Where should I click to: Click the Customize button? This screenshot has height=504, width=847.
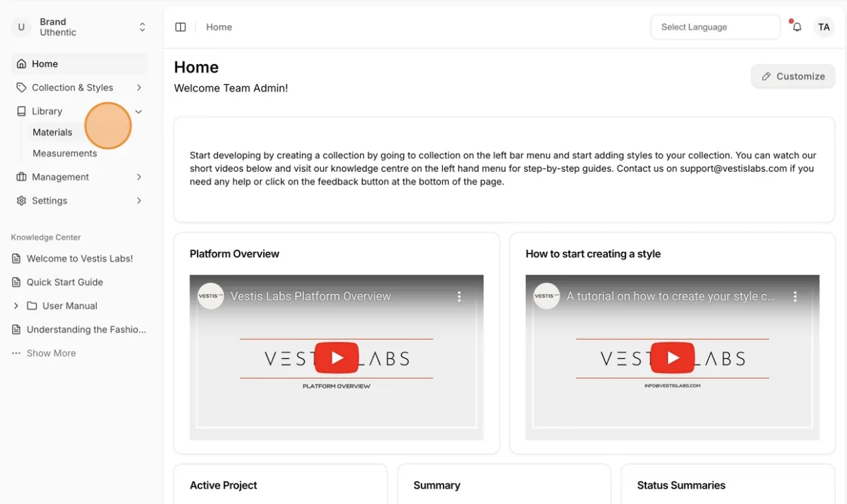[793, 76]
